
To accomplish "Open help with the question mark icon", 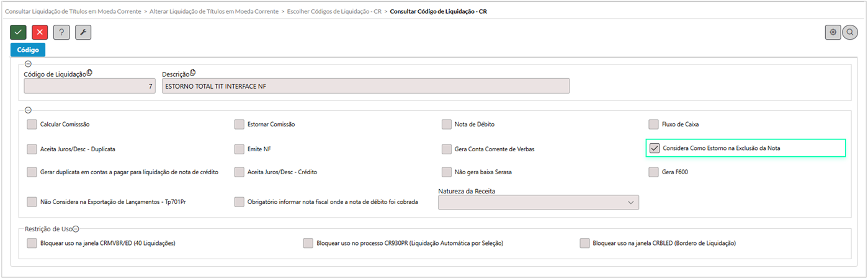I will point(61,32).
